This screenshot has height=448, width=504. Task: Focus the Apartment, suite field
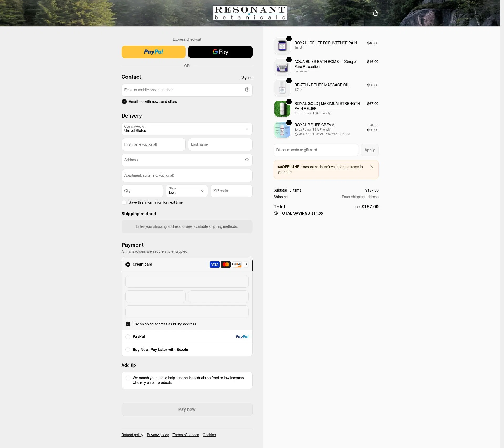click(187, 175)
